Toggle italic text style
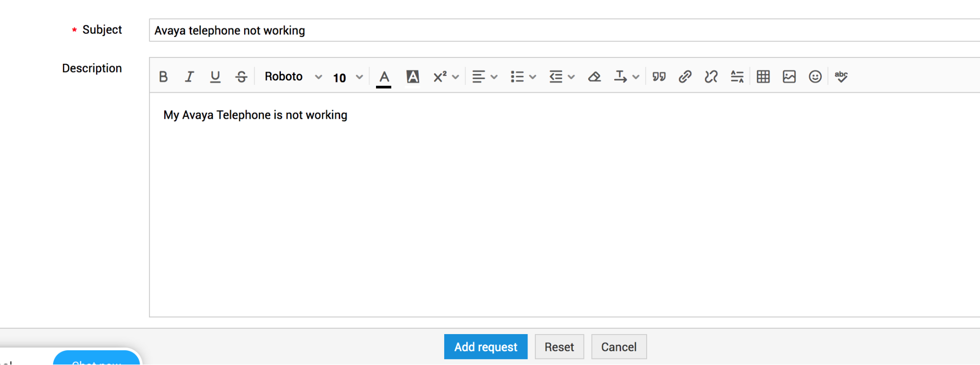The width and height of the screenshot is (980, 365). click(x=189, y=77)
